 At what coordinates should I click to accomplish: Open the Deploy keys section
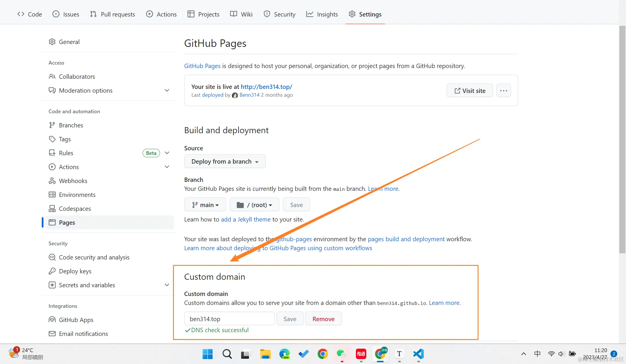point(75,271)
